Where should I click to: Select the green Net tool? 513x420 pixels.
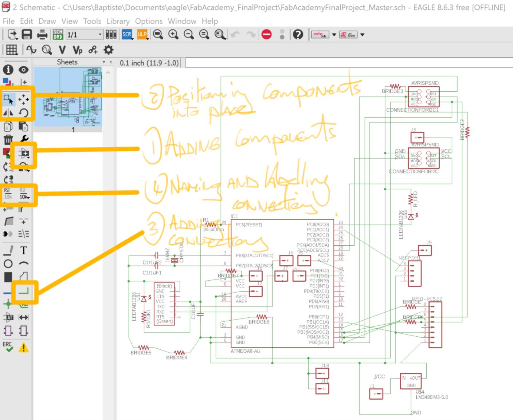[23, 290]
